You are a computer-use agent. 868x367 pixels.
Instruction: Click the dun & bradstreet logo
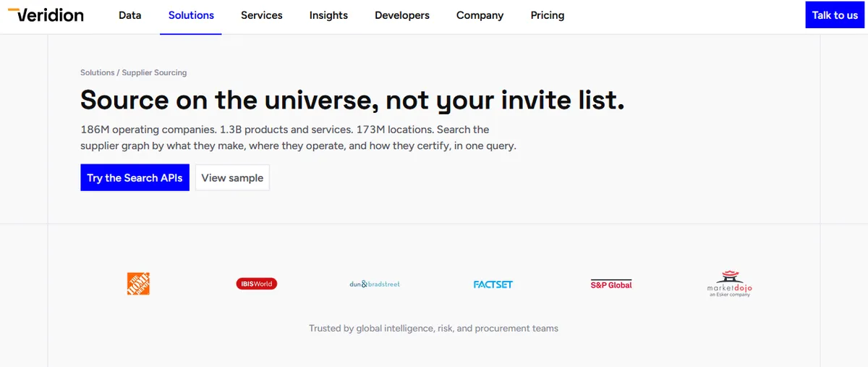click(x=375, y=284)
